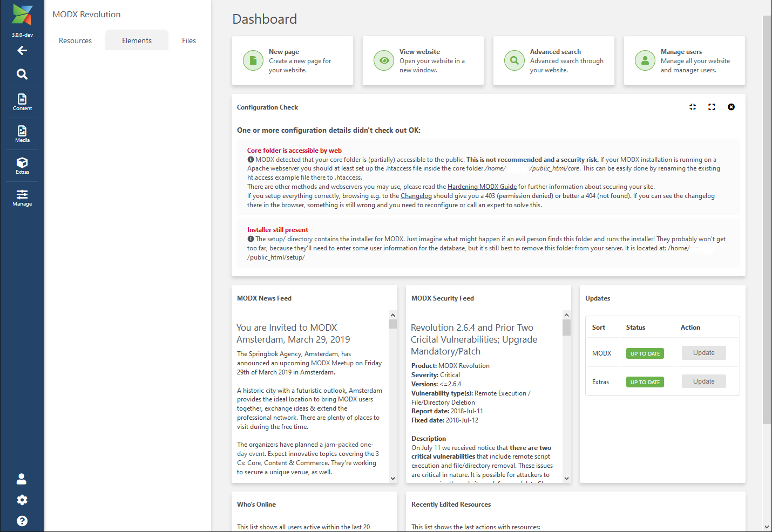This screenshot has width=772, height=532.
Task: Open the 'Revolution 2.6.4 and Prior' security article
Action: [474, 339]
